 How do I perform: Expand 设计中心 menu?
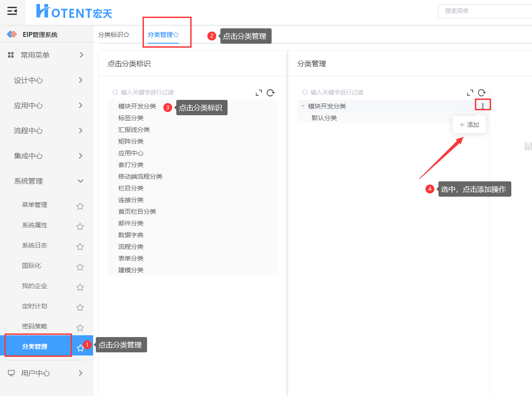click(x=80, y=80)
